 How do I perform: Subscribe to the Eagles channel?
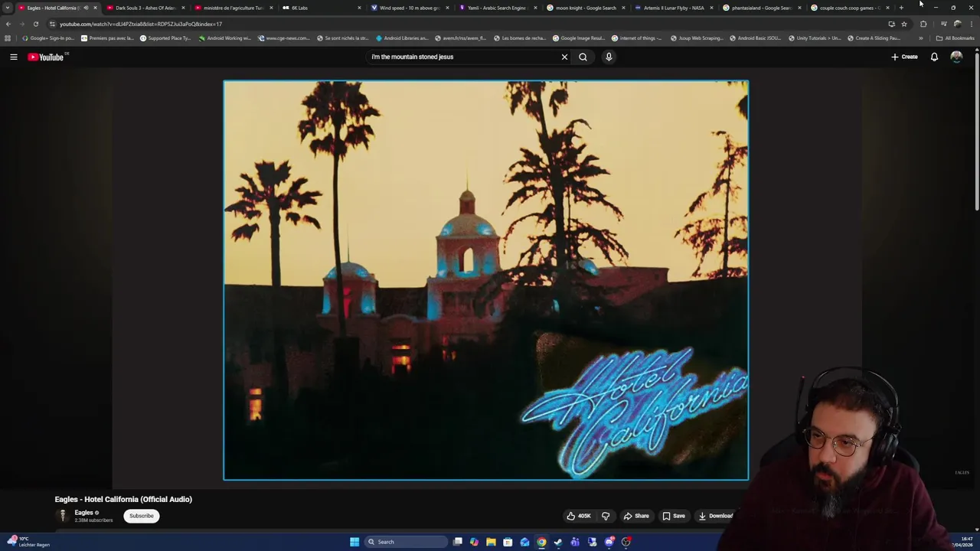coord(142,516)
